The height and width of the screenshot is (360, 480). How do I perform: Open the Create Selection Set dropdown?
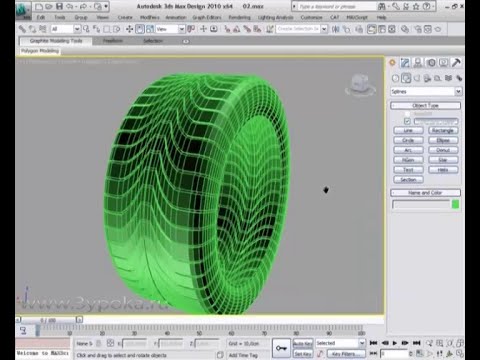coord(302,29)
